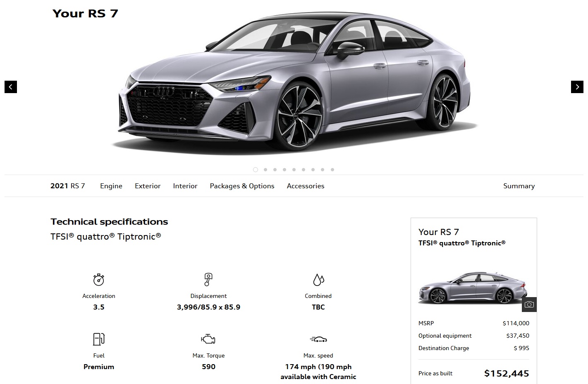Switch to the Accessories tab
588x384 pixels.
[x=306, y=186]
